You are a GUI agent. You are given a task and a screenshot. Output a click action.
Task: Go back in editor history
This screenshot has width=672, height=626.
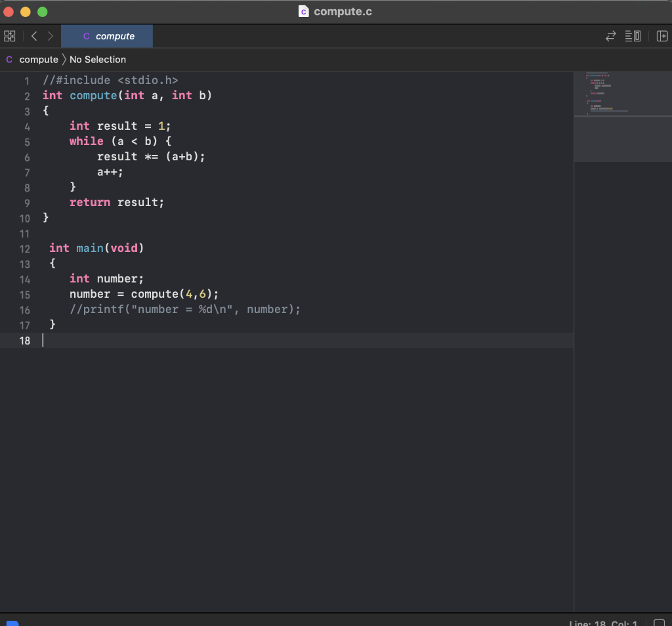34,36
